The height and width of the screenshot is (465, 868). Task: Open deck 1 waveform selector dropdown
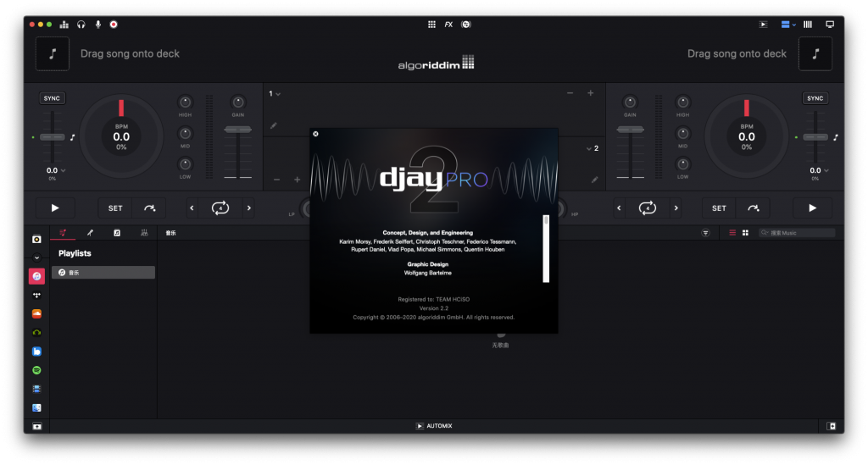pyautogui.click(x=275, y=94)
